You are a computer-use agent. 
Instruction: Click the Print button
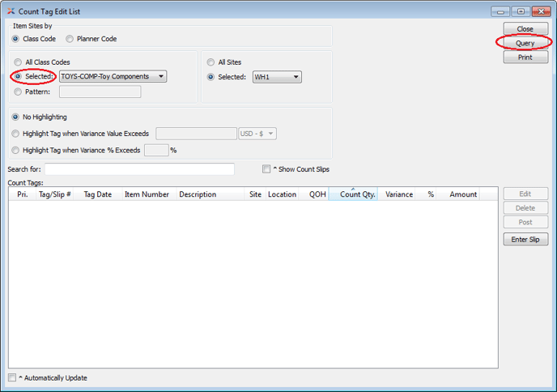[x=525, y=58]
